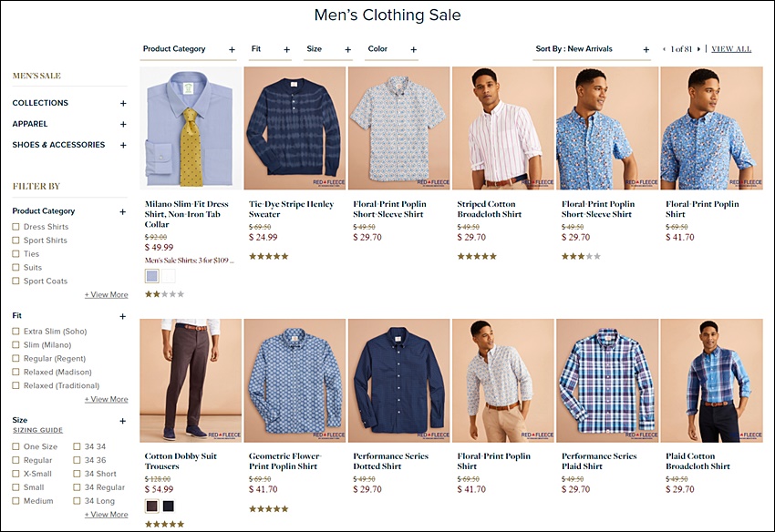Go to previous page arrow in pagination

(x=665, y=49)
